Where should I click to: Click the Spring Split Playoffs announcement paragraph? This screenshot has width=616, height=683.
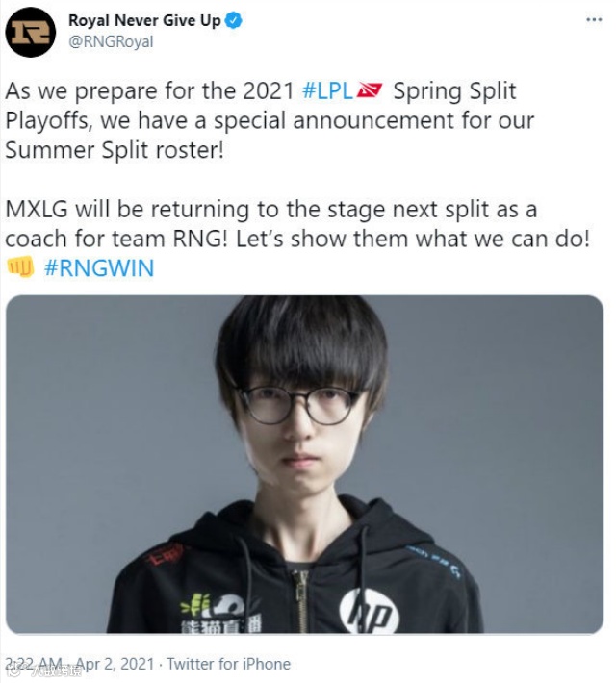[x=269, y=120]
